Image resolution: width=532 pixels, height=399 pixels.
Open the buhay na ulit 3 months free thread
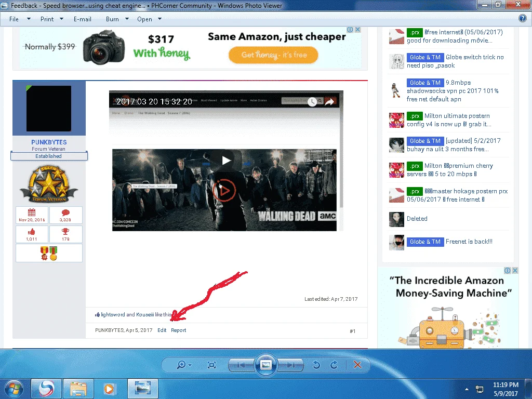454,145
